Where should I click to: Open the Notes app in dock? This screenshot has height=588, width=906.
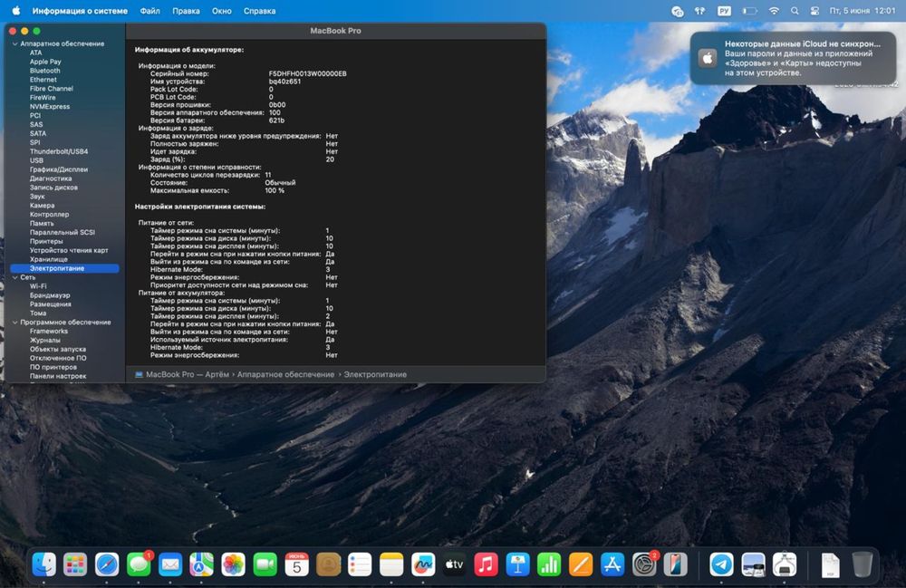[391, 564]
